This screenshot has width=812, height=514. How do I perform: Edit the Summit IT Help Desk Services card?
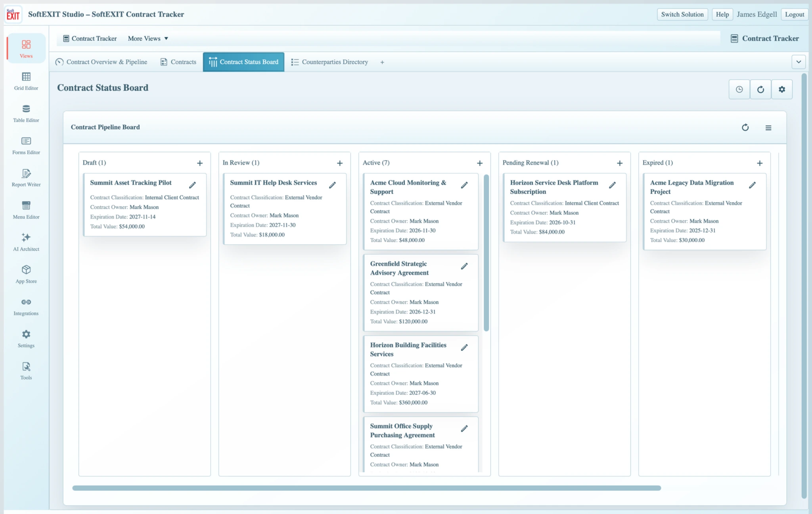(x=332, y=185)
